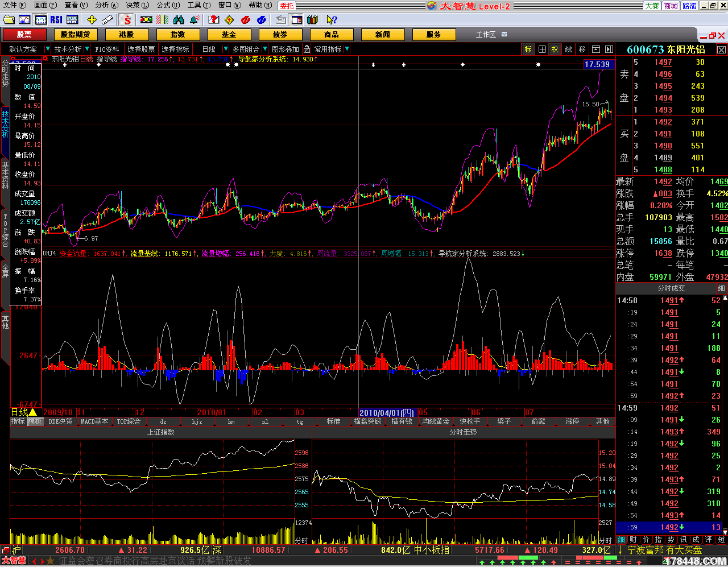Click the grid plus layout icon

(x=542, y=49)
